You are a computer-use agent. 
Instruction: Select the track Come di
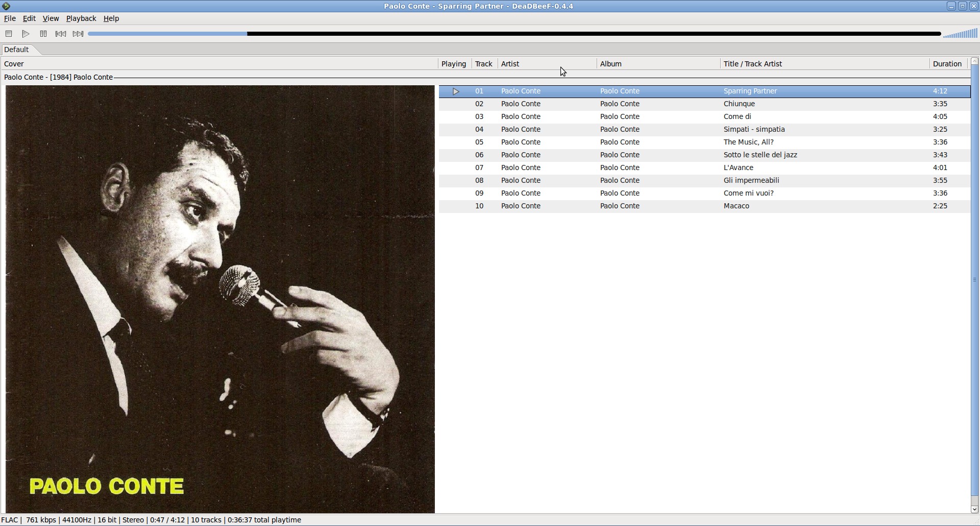click(704, 116)
